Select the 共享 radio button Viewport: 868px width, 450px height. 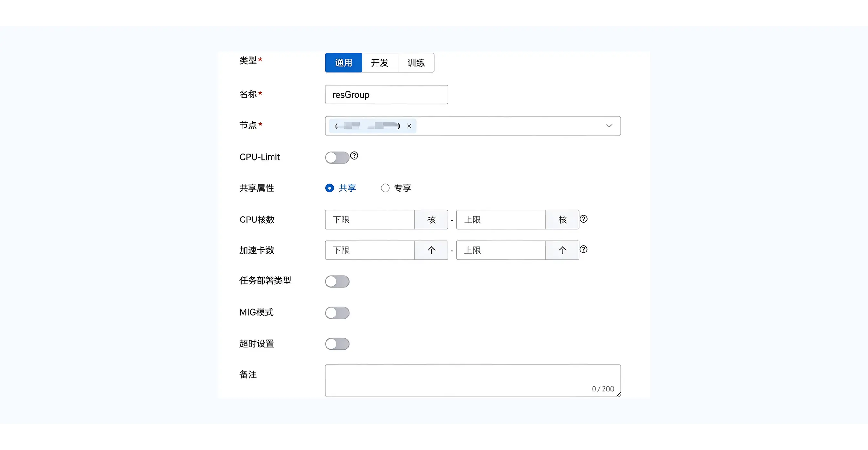click(330, 188)
